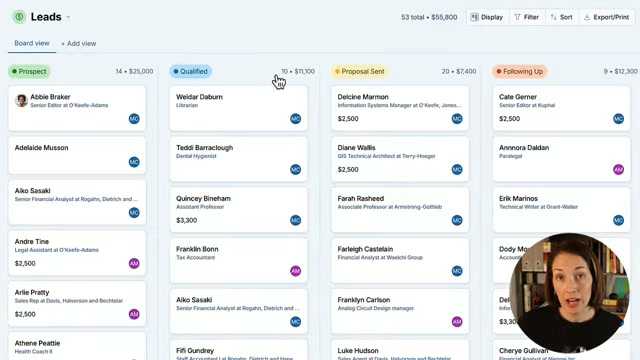Open the Abbie Braker card
The width and height of the screenshot is (640, 360).
77,108
